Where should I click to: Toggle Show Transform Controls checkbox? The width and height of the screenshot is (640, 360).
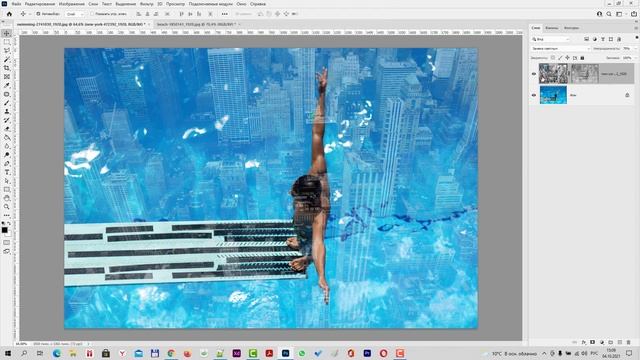92,14
